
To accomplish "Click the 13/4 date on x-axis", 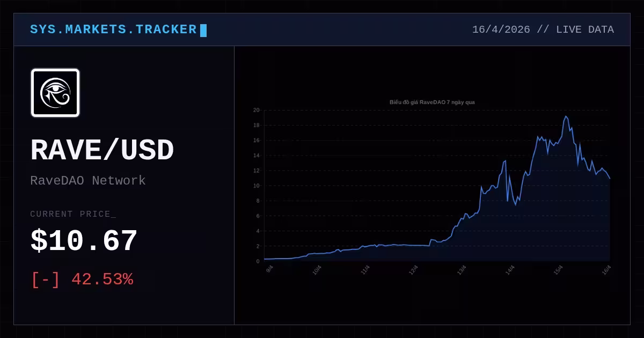I will 462,270.
